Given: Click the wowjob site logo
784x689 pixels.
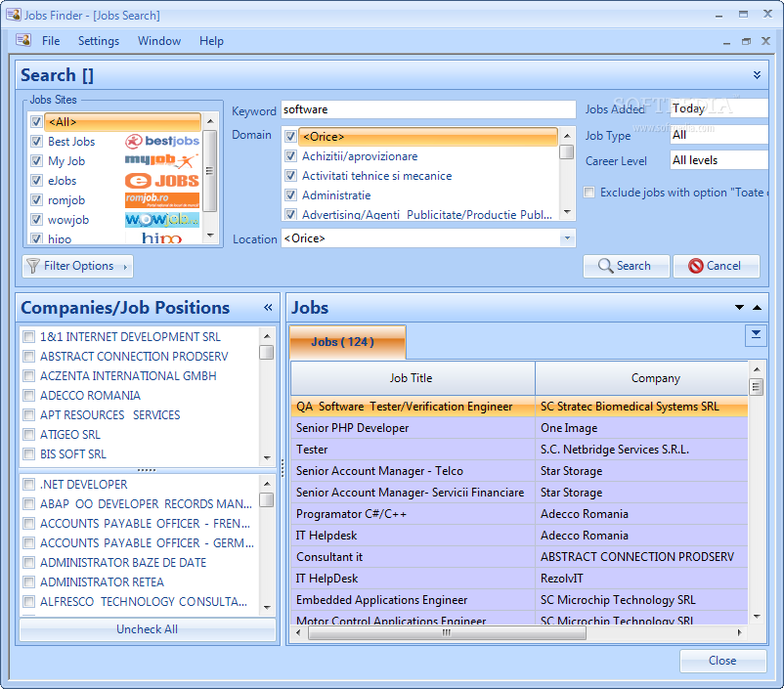Looking at the screenshot, I should tap(162, 220).
